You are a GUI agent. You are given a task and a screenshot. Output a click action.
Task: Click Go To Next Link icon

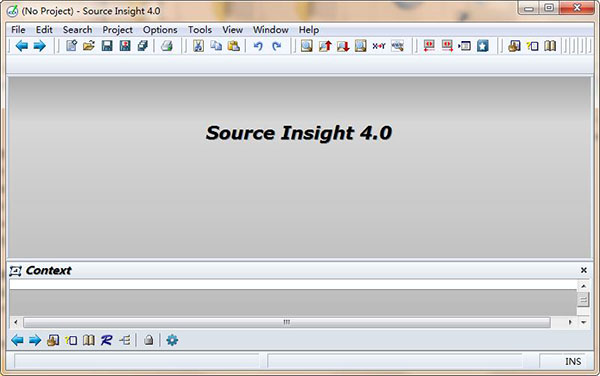[x=447, y=46]
